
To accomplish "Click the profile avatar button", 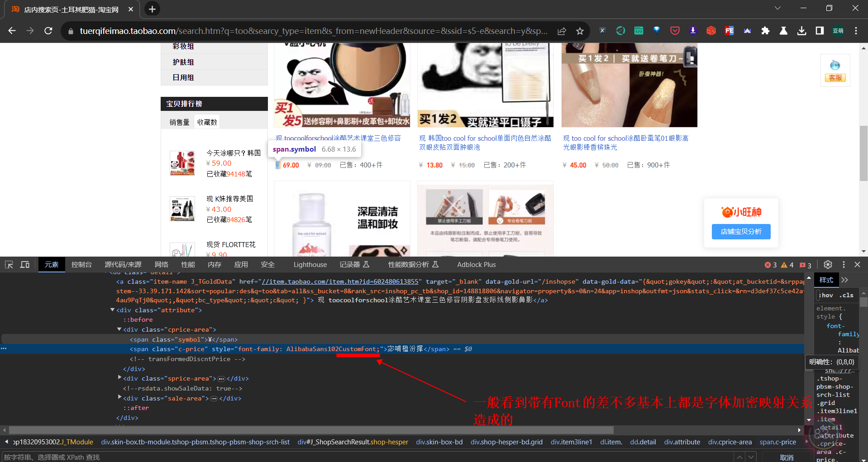I will point(838,31).
